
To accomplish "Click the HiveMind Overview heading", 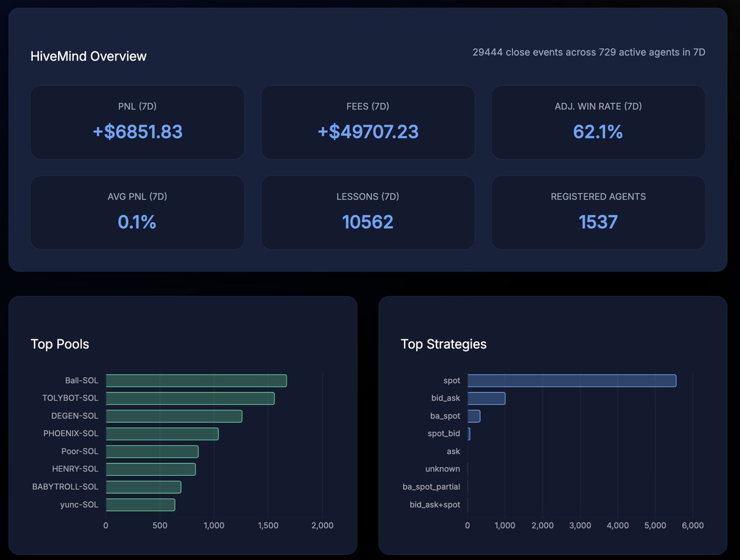I will 89,56.
